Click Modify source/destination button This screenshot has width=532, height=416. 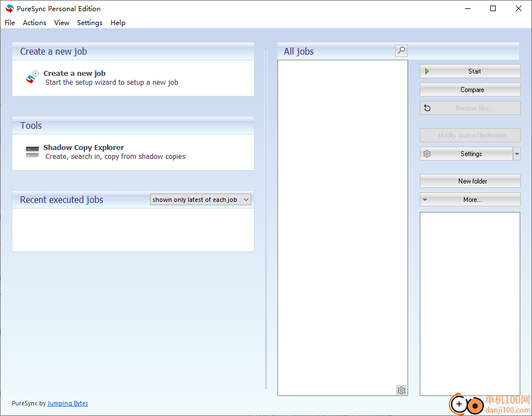pyautogui.click(x=470, y=136)
